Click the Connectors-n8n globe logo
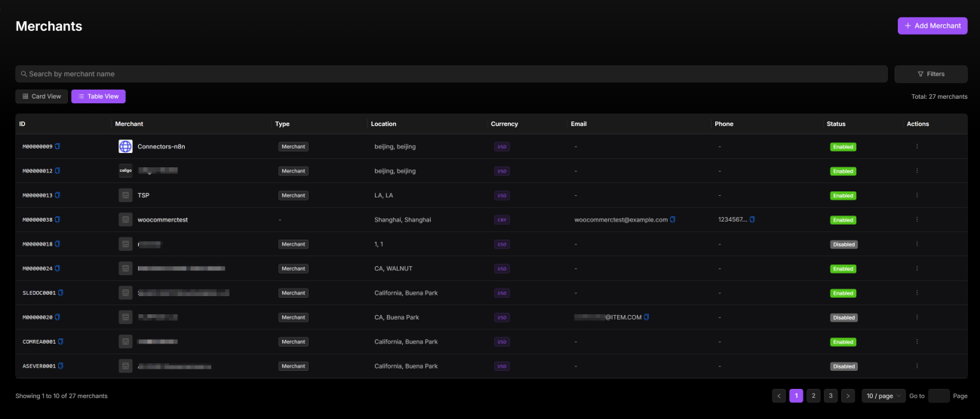Image resolution: width=980 pixels, height=419 pixels. pyautogui.click(x=125, y=146)
